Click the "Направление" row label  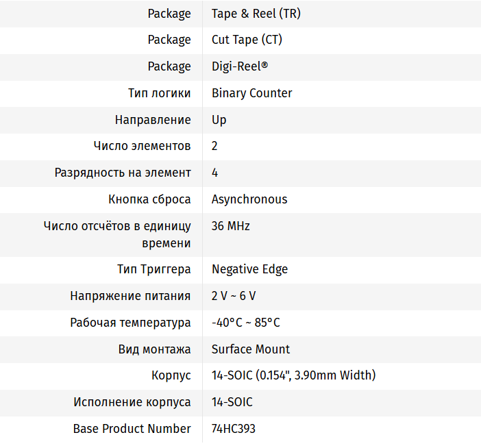pos(153,120)
